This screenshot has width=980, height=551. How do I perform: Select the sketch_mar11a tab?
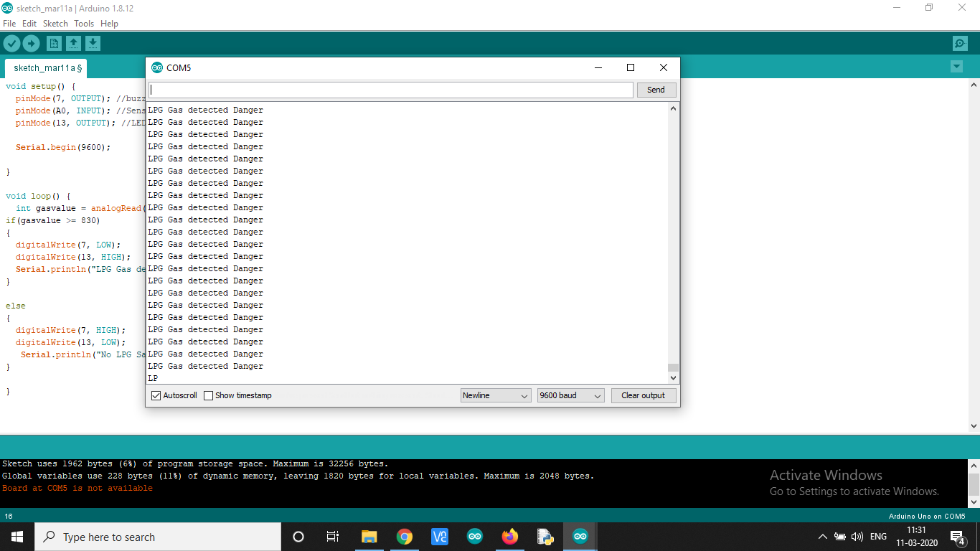47,68
